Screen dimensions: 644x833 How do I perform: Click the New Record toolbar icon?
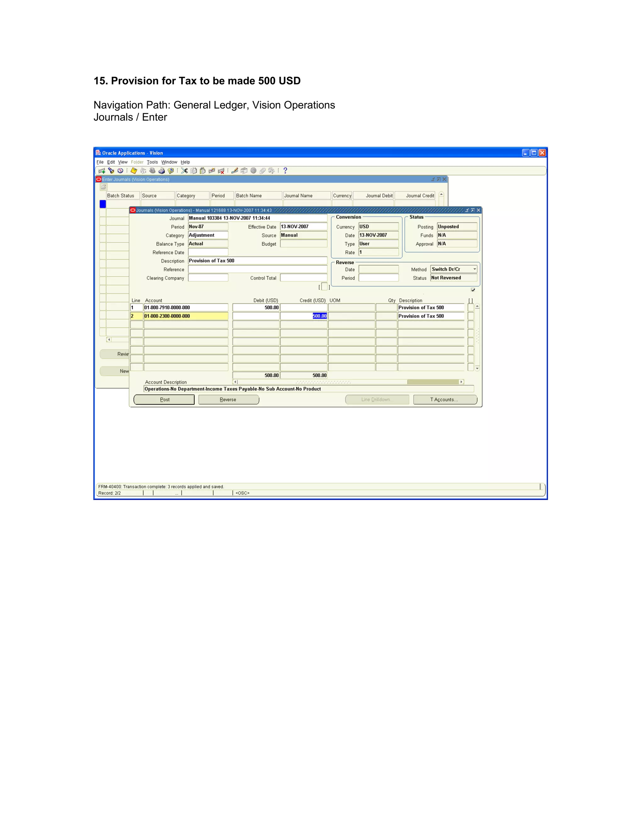pos(102,171)
